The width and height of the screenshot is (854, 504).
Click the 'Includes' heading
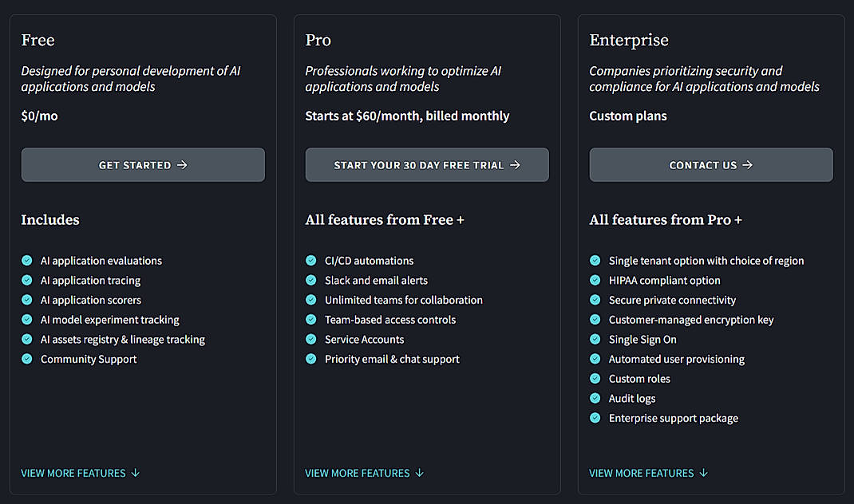(x=50, y=219)
